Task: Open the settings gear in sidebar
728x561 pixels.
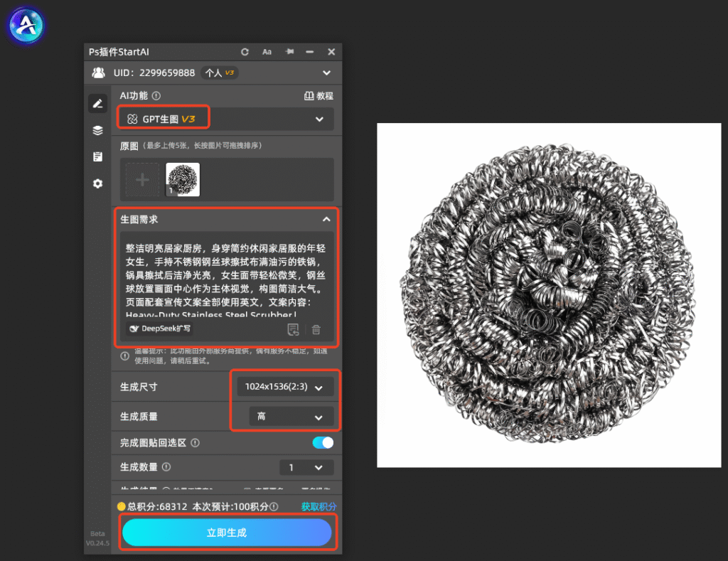Action: [97, 183]
